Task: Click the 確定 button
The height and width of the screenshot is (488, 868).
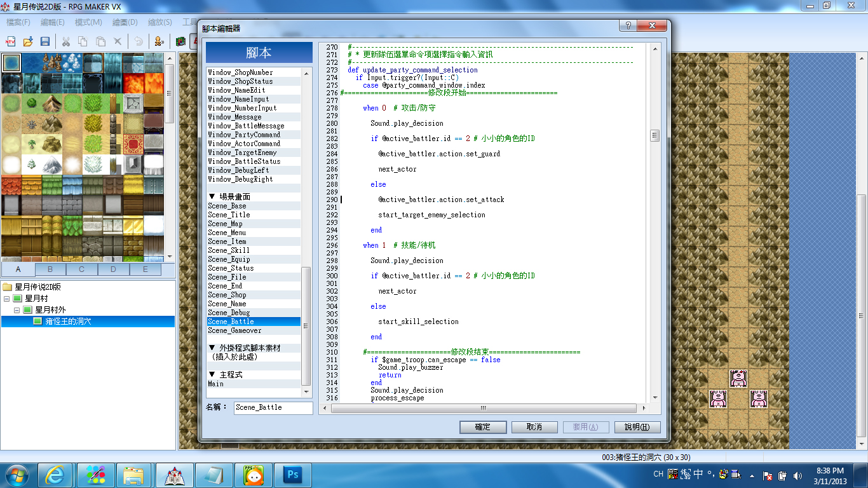Action: [483, 427]
